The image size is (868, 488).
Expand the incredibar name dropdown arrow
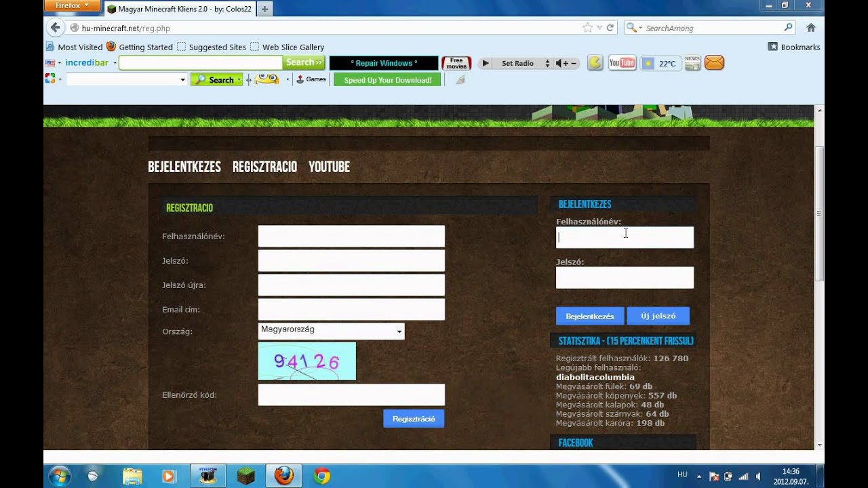pyautogui.click(x=115, y=63)
